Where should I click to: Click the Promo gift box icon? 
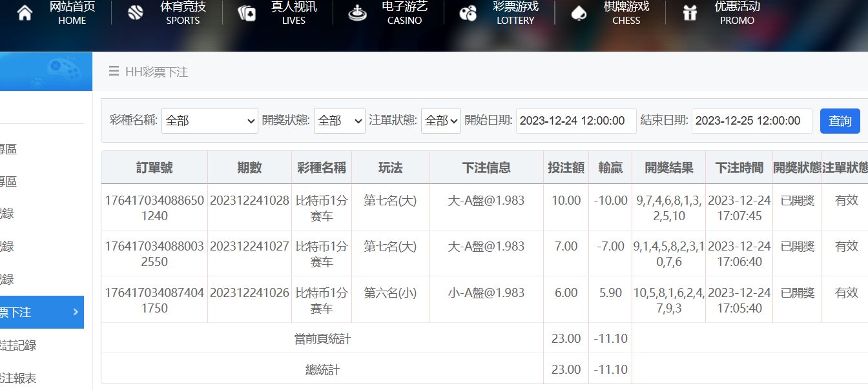point(690,13)
